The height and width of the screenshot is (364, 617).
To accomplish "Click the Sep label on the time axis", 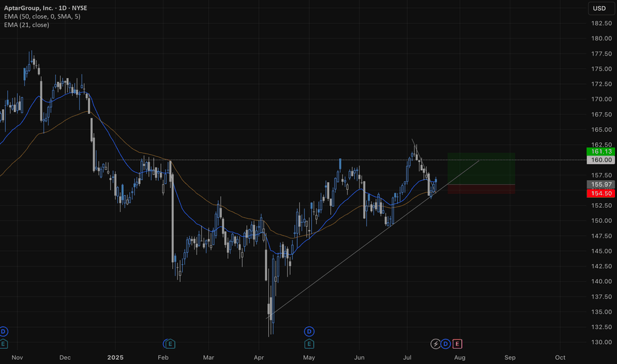I will [x=510, y=357].
